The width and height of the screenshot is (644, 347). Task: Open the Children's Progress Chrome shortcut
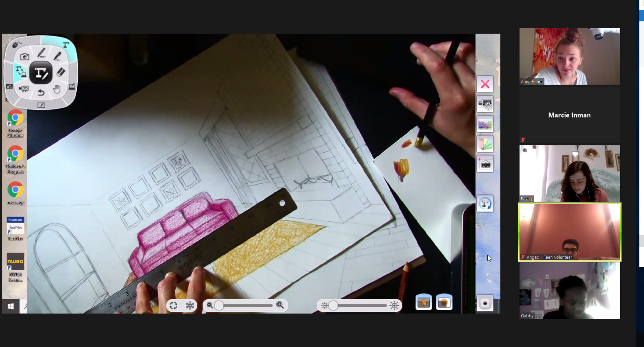click(15, 160)
